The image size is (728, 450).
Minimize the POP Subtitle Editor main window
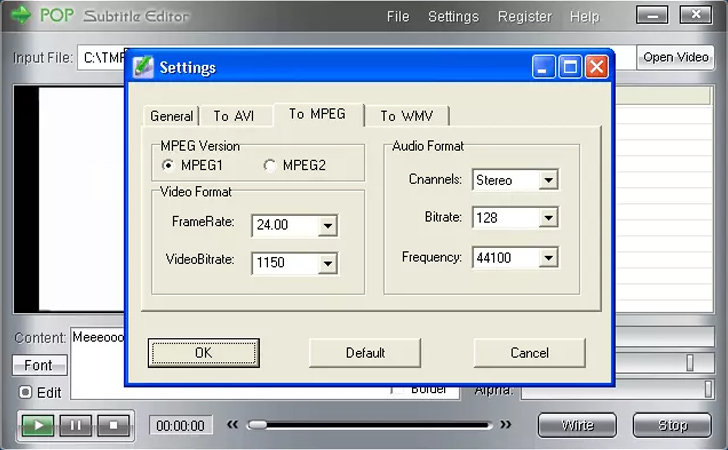pyautogui.click(x=652, y=15)
